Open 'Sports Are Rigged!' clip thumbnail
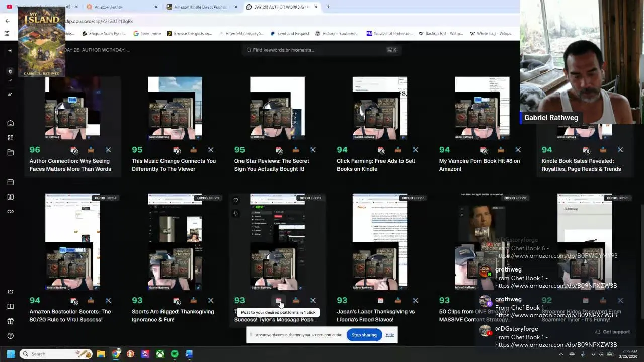The image size is (644, 362). click(175, 242)
